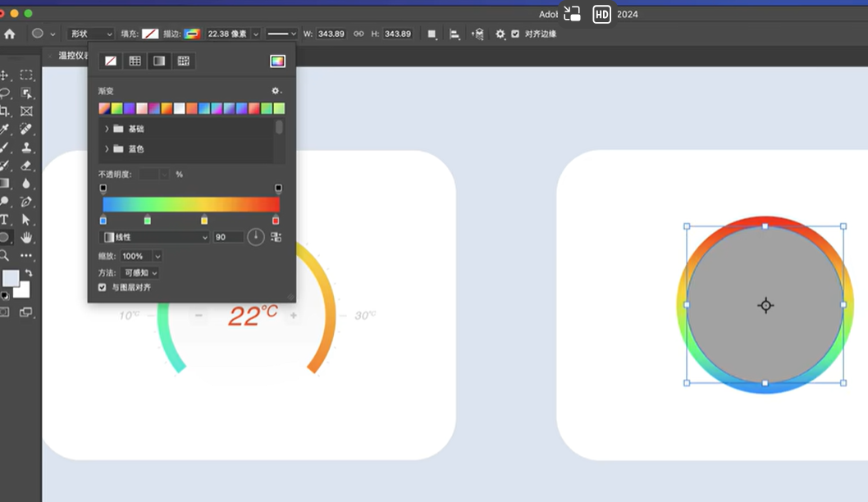Select the Type tool in toolbar

coord(4,220)
